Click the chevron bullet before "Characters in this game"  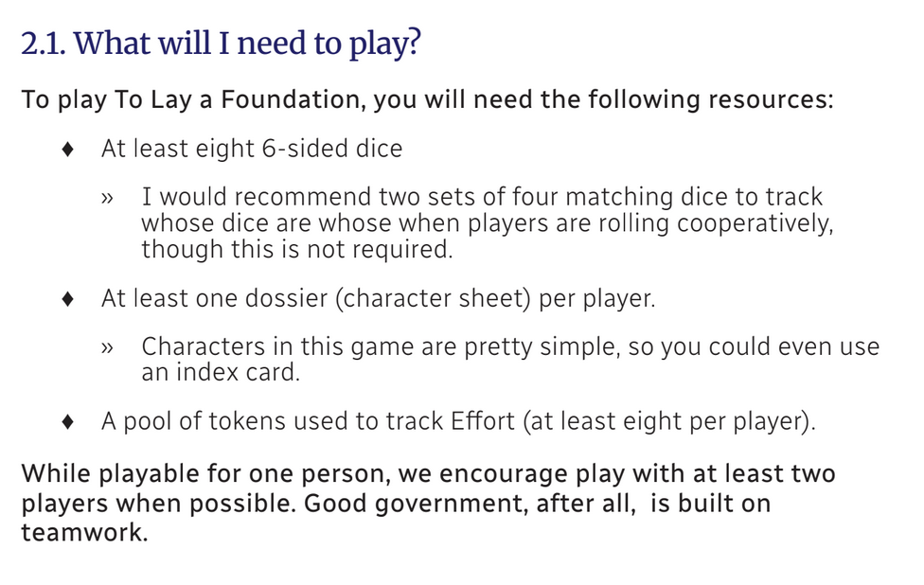pyautogui.click(x=107, y=347)
